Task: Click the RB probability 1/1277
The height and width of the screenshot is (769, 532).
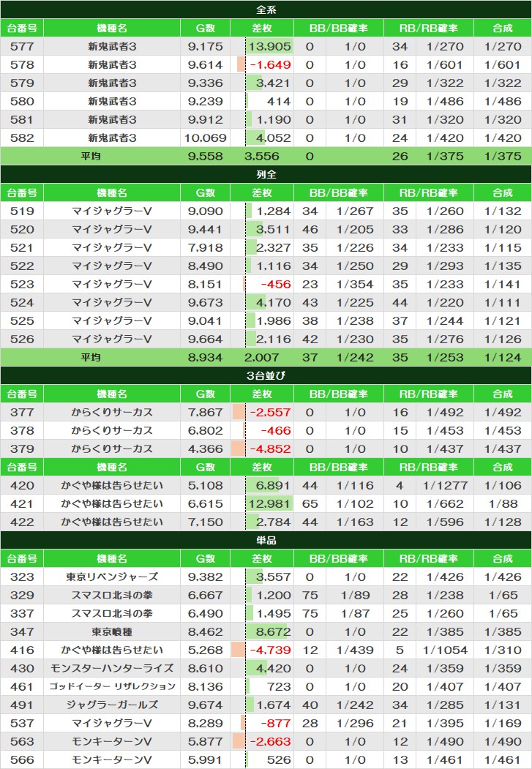Action: point(445,486)
